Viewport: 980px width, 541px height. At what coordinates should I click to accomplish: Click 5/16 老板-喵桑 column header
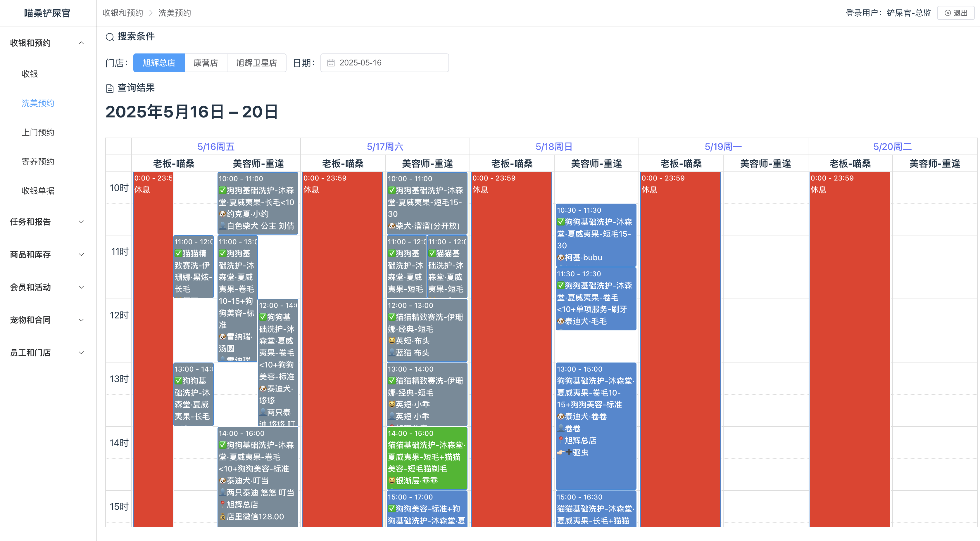click(x=174, y=164)
